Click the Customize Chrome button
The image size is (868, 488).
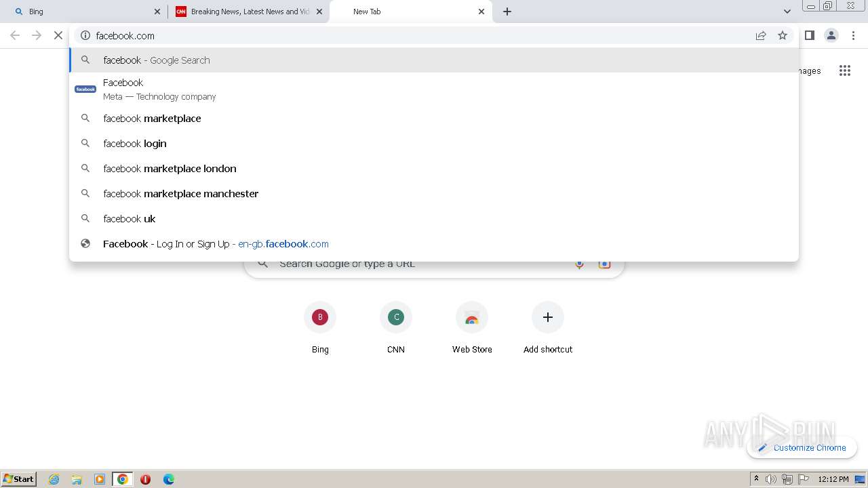pyautogui.click(x=802, y=447)
